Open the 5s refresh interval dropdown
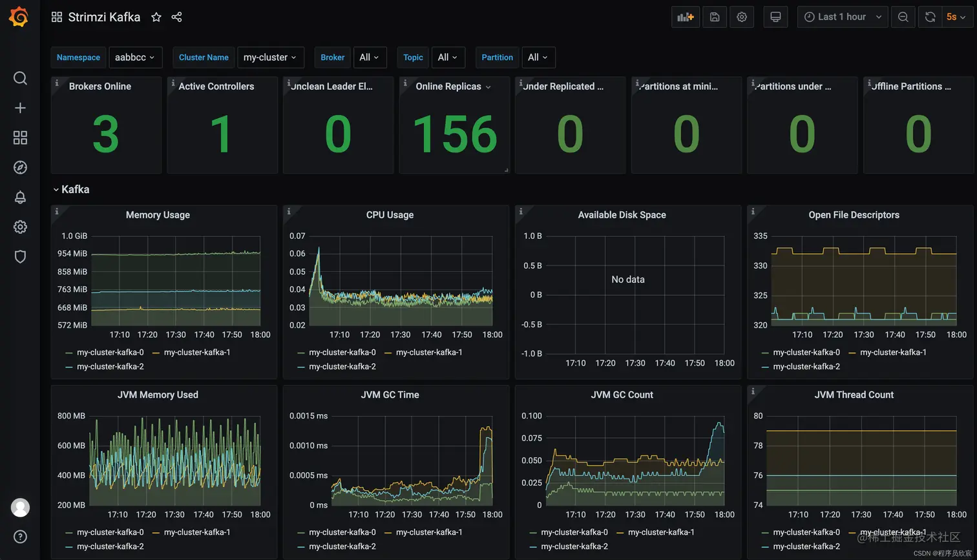The height and width of the screenshot is (560, 977). 957,17
